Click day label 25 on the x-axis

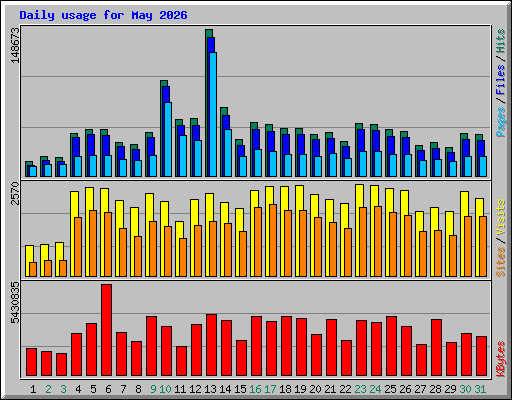(x=390, y=389)
